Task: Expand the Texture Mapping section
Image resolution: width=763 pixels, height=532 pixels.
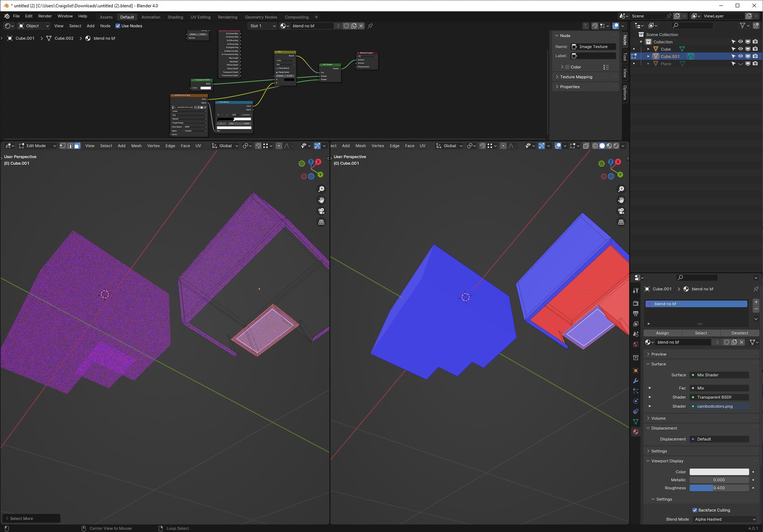Action: (575, 77)
